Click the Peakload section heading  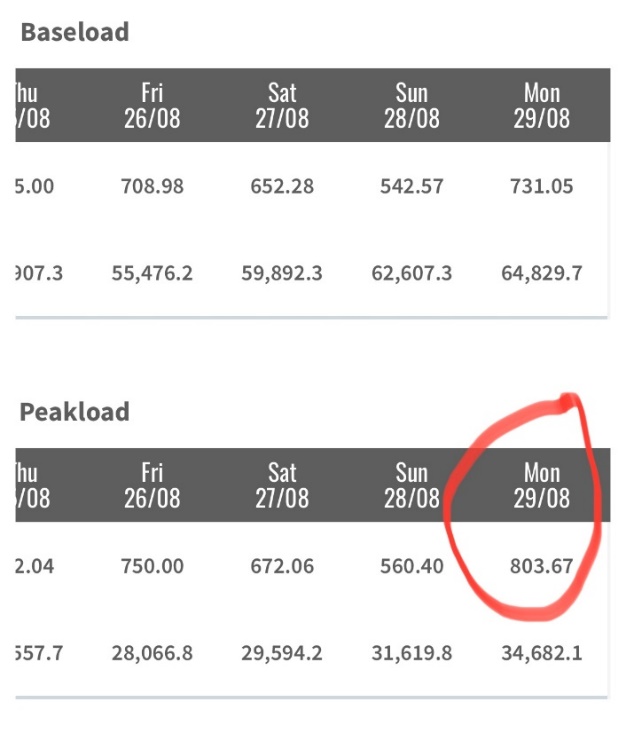(x=75, y=412)
